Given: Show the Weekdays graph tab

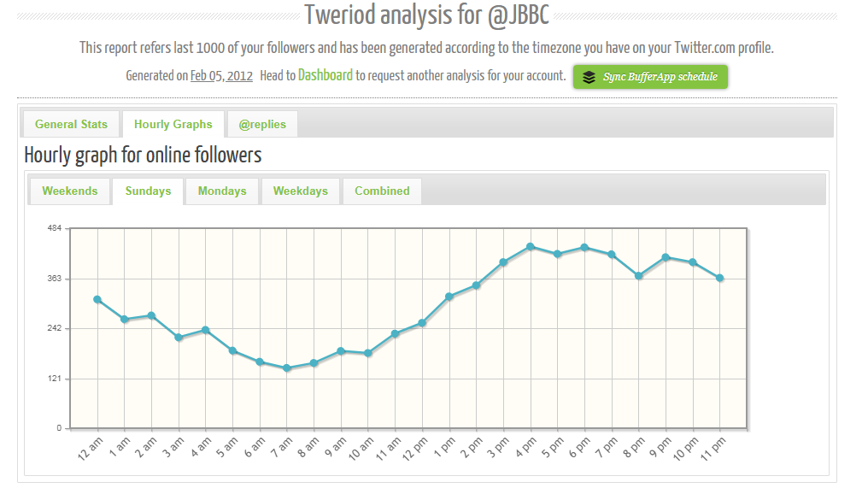Looking at the screenshot, I should click(x=300, y=191).
